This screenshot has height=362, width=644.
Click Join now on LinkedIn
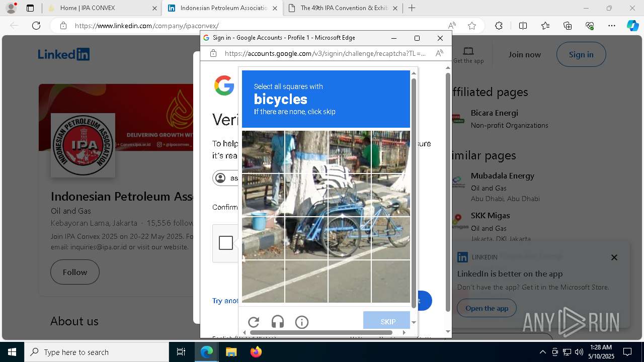[x=524, y=54]
